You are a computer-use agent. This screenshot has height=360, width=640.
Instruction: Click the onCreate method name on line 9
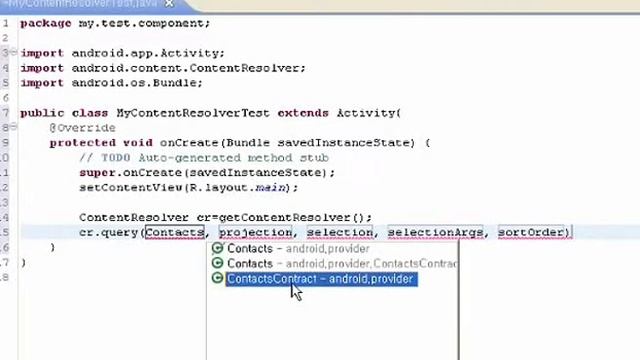(x=189, y=143)
